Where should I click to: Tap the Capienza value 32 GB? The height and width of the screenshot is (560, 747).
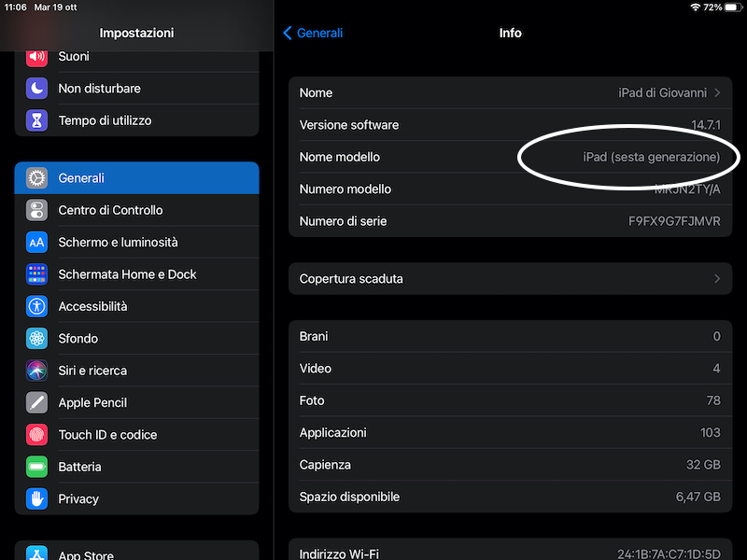click(x=703, y=465)
